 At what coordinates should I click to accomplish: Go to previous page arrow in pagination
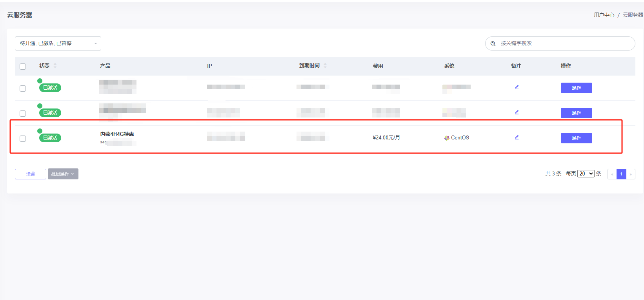[x=612, y=174]
